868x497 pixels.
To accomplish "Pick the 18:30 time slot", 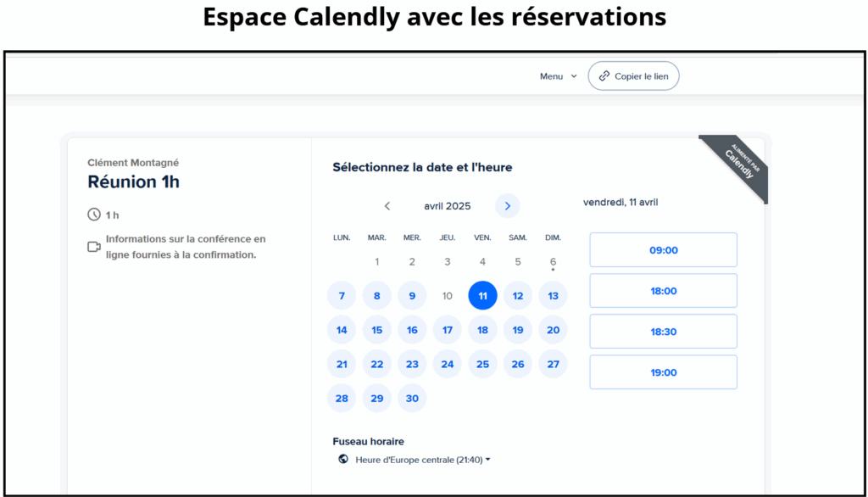I will tap(663, 332).
